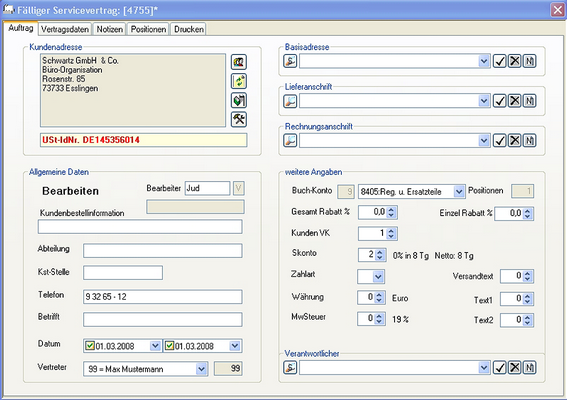Click the Kst-Stelle input field

[123, 273]
